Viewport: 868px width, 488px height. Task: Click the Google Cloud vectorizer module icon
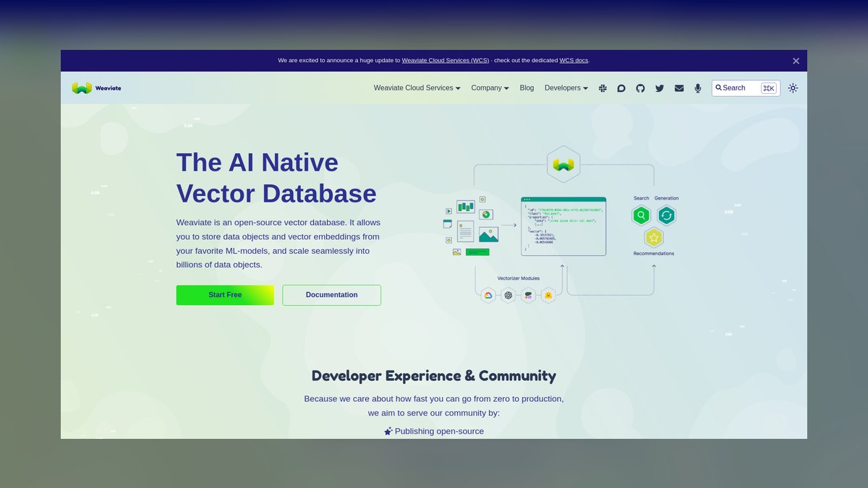tap(488, 295)
